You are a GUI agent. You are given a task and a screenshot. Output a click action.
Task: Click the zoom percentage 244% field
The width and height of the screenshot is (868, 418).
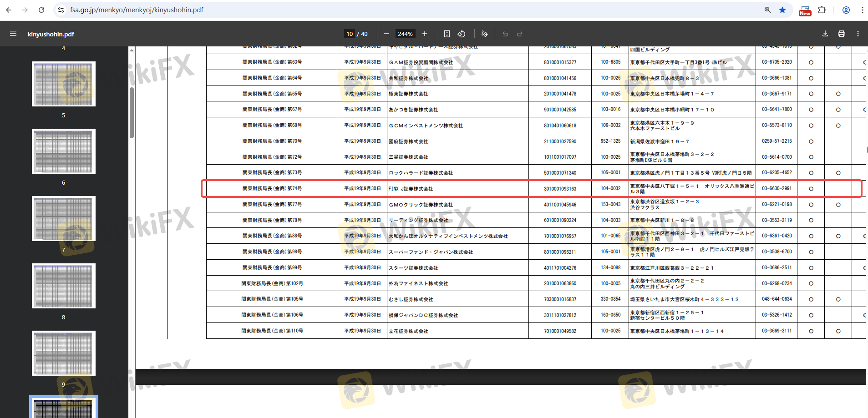405,34
